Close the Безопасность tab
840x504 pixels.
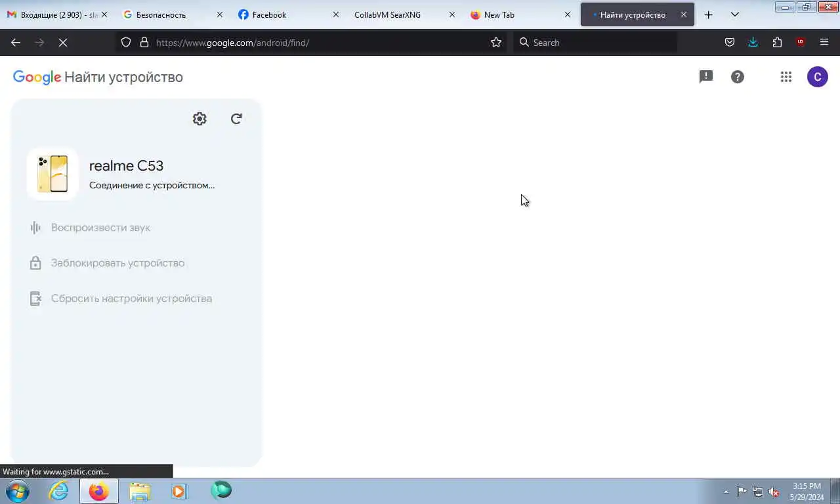(220, 14)
